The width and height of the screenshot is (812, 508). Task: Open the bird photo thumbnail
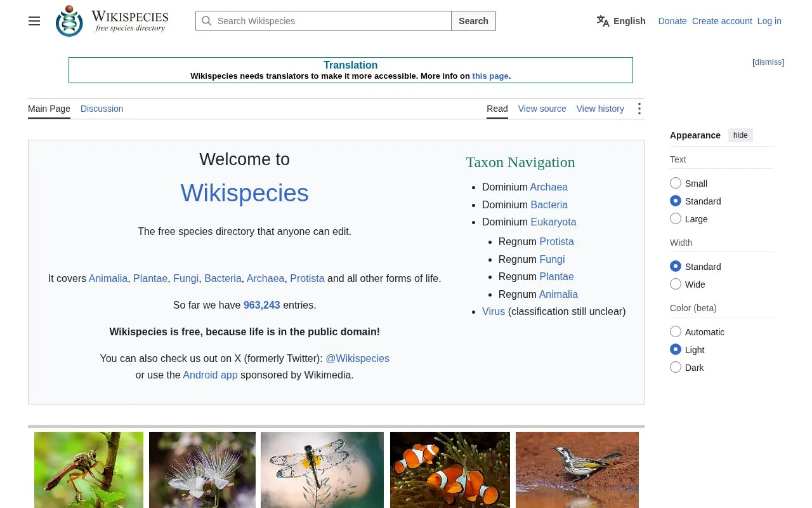pyautogui.click(x=577, y=470)
